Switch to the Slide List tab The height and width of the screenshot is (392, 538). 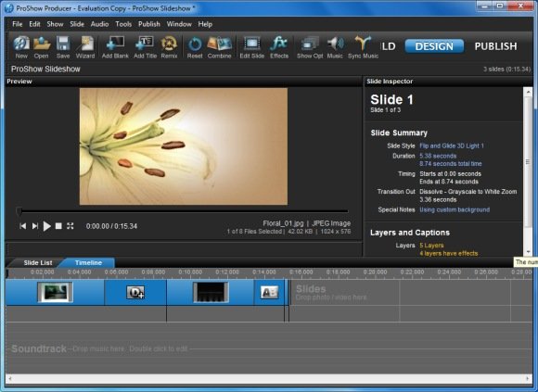coord(38,263)
